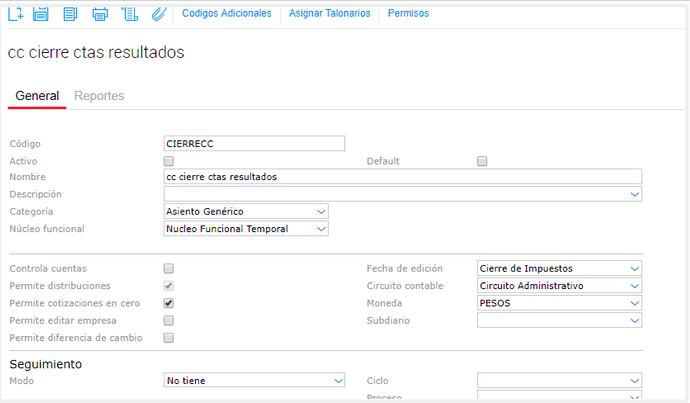Open the Circuito contable dropdown
690x403 pixels.
559,286
